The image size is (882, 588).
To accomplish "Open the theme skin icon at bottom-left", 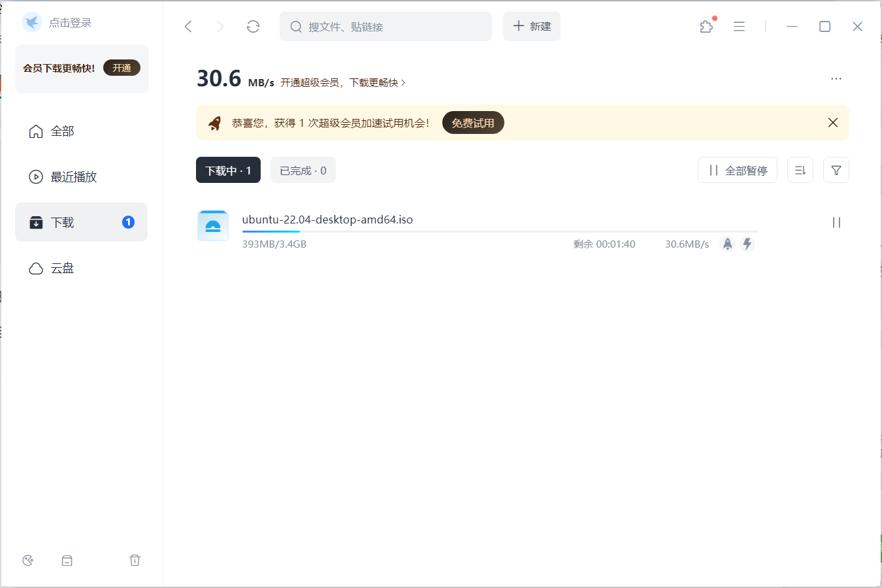I will (x=27, y=561).
